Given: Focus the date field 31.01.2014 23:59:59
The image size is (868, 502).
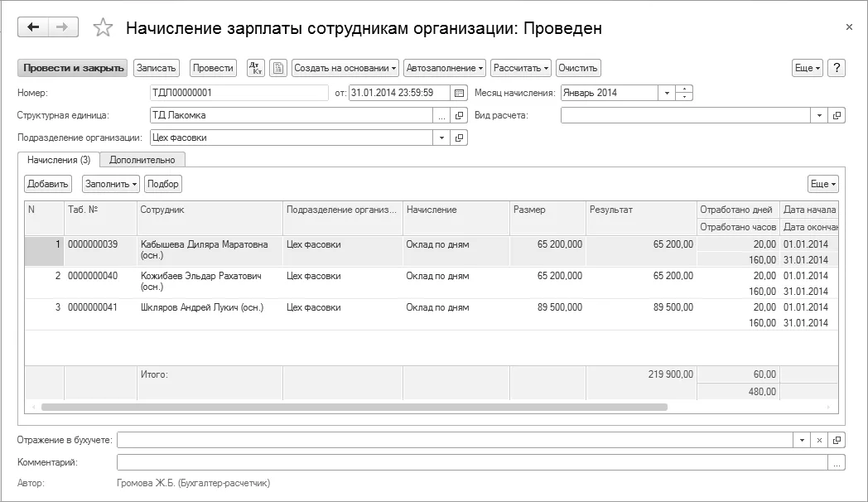Looking at the screenshot, I should [x=399, y=93].
